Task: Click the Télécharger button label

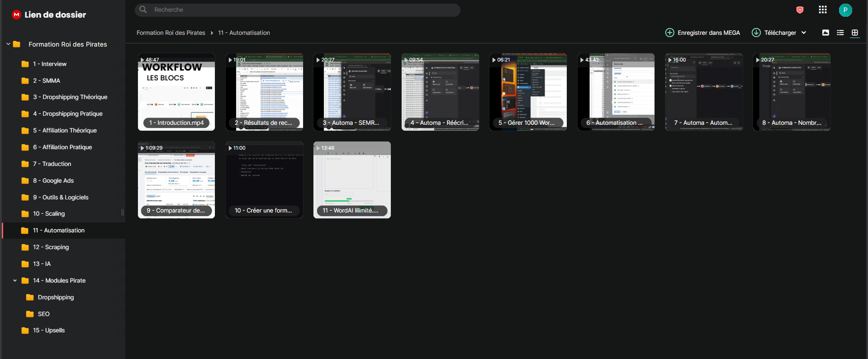Action: pos(780,33)
